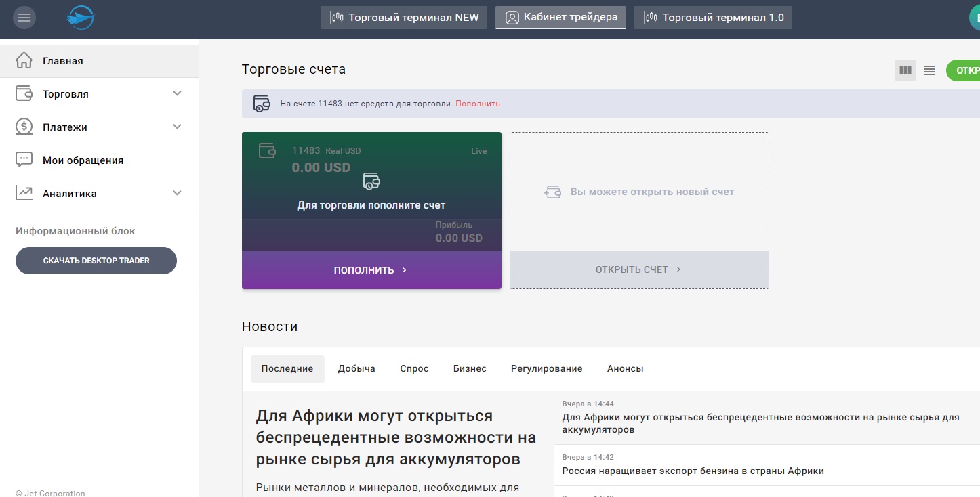Click account number 11483 Real USD
The width and height of the screenshot is (980, 497).
[x=327, y=151]
